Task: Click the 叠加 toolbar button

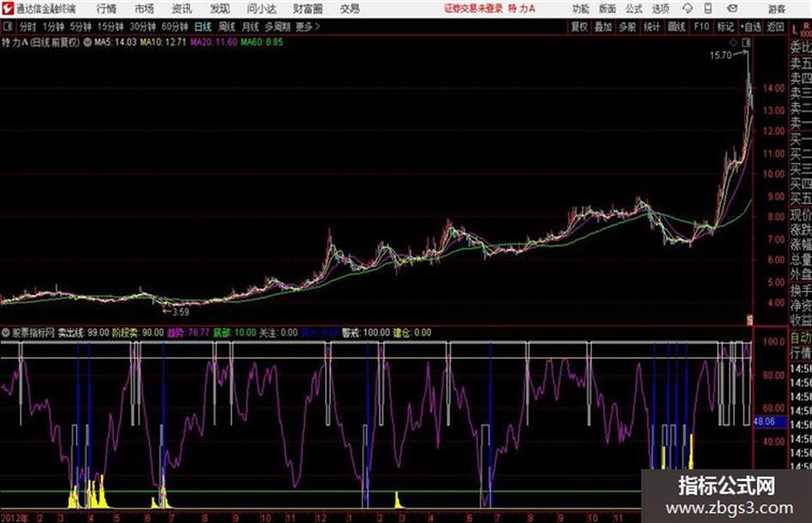Action: tap(603, 27)
